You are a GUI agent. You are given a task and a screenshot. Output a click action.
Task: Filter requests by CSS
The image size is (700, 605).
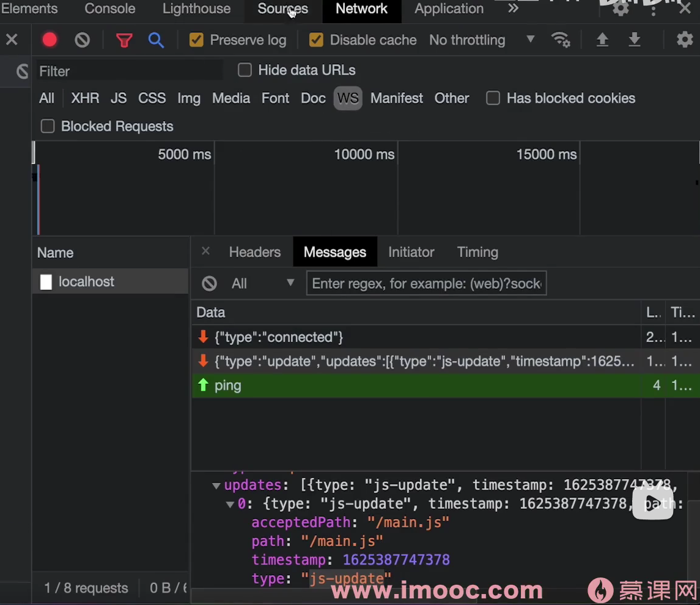pyautogui.click(x=152, y=98)
